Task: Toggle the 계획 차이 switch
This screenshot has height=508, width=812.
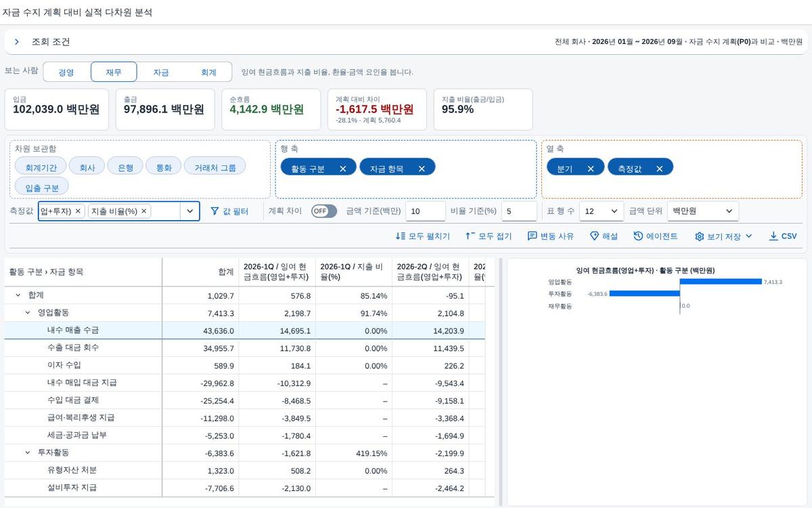Action: click(x=324, y=211)
